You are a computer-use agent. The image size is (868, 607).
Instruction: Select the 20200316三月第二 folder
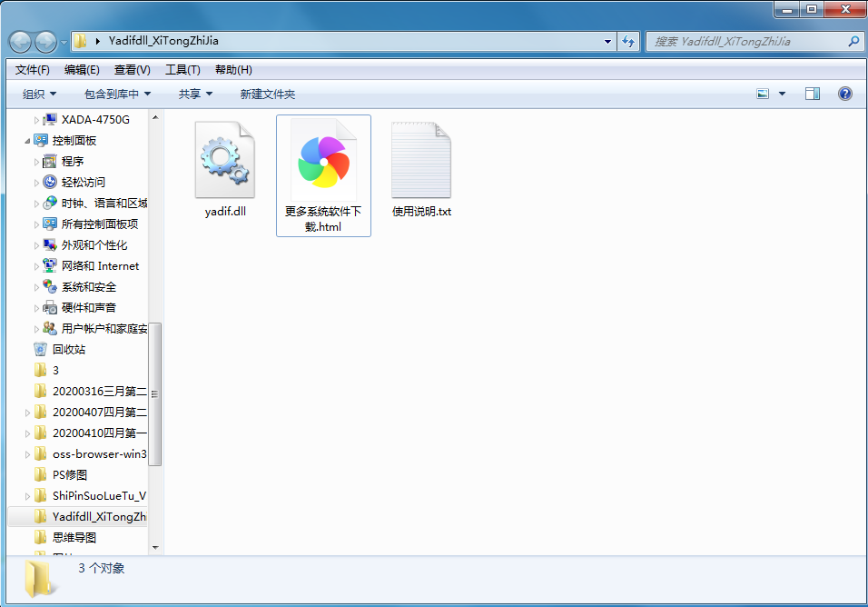coord(100,392)
